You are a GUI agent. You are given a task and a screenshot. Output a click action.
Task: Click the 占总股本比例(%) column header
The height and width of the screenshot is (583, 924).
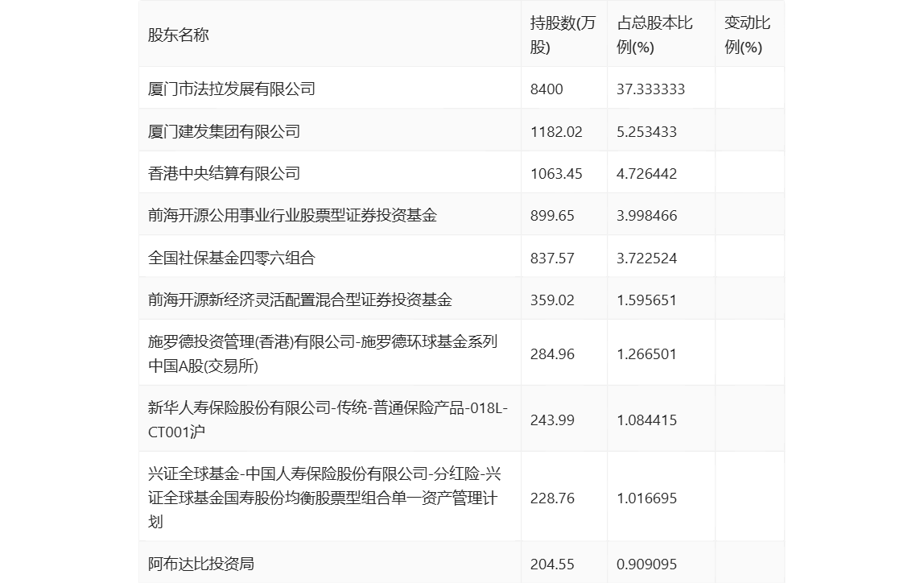pyautogui.click(x=654, y=35)
